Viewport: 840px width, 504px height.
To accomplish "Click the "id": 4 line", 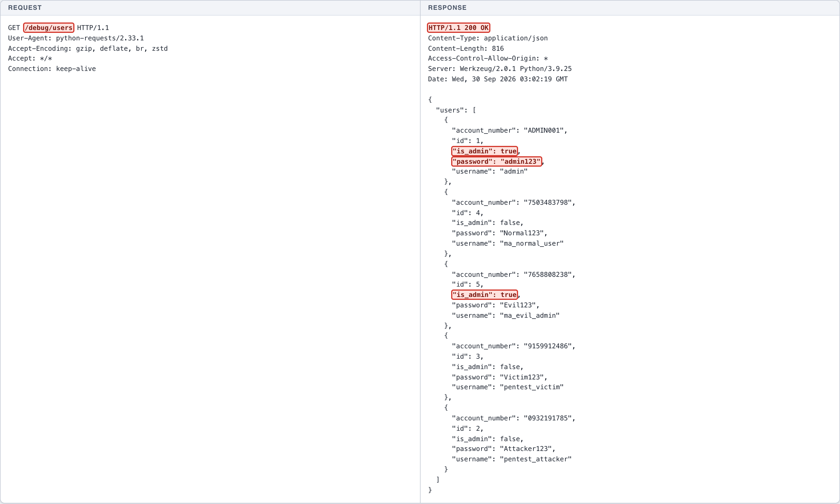I will [467, 212].
